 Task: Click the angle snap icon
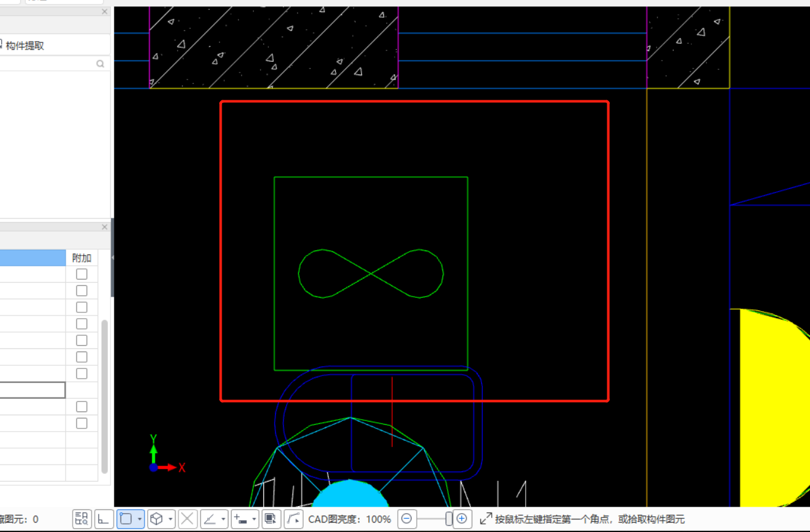tap(210, 519)
